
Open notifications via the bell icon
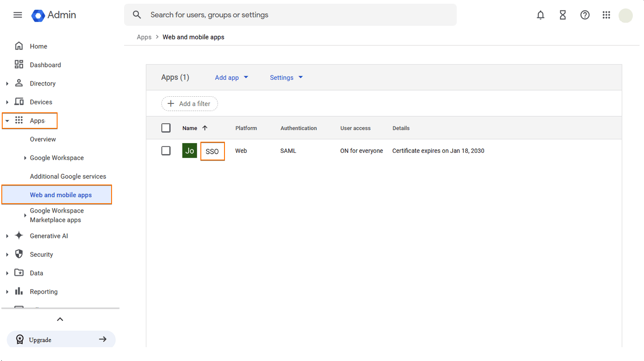(540, 15)
